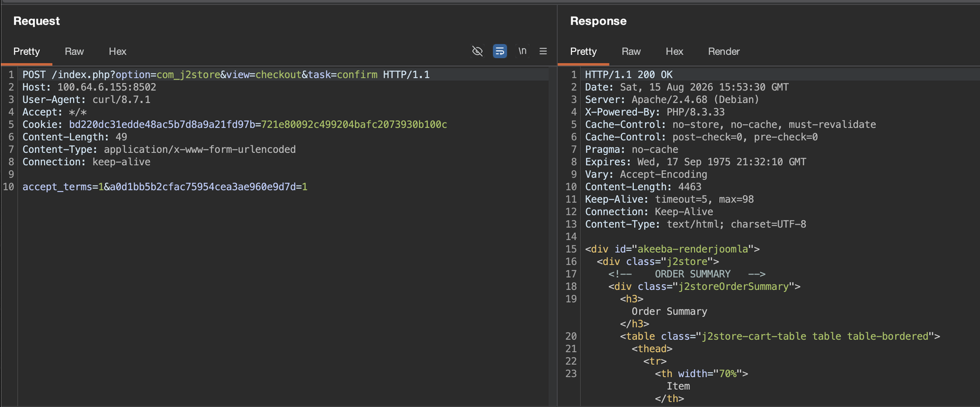Toggle hide non-printable view eye icon
980x407 pixels.
click(x=477, y=51)
